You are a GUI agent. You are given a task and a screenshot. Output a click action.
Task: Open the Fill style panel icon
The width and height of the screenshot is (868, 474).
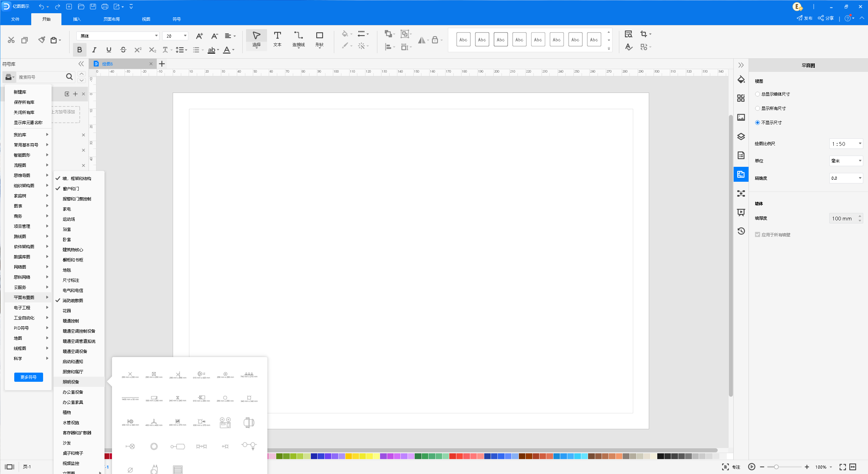point(741,80)
